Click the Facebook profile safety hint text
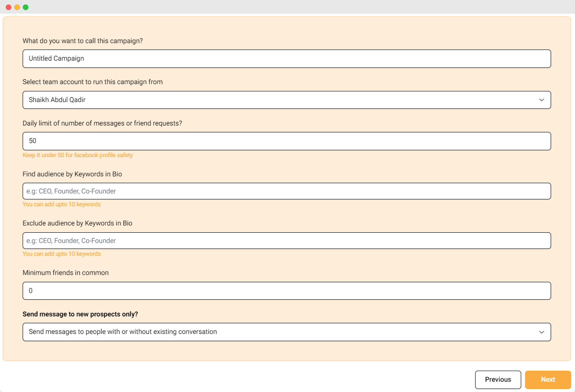This screenshot has height=392, width=575. click(x=78, y=155)
